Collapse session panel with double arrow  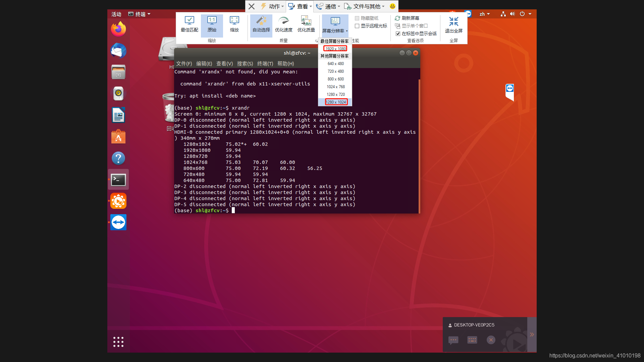point(532,335)
